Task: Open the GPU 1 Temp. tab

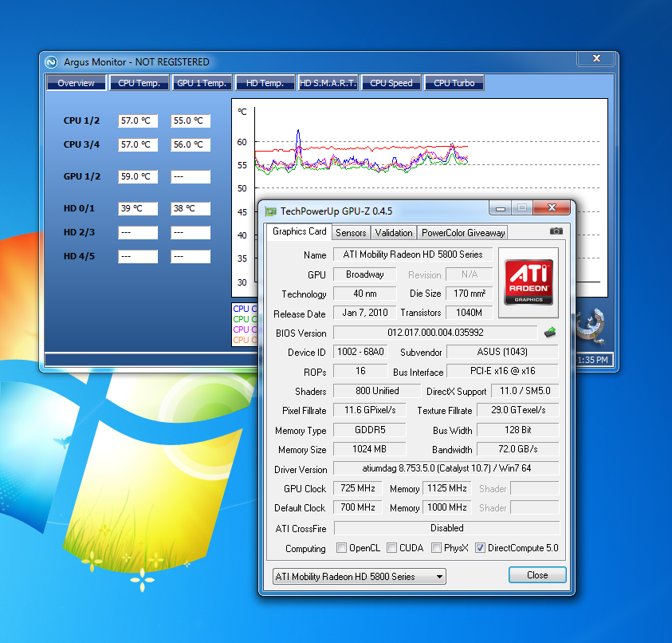Action: [x=202, y=83]
